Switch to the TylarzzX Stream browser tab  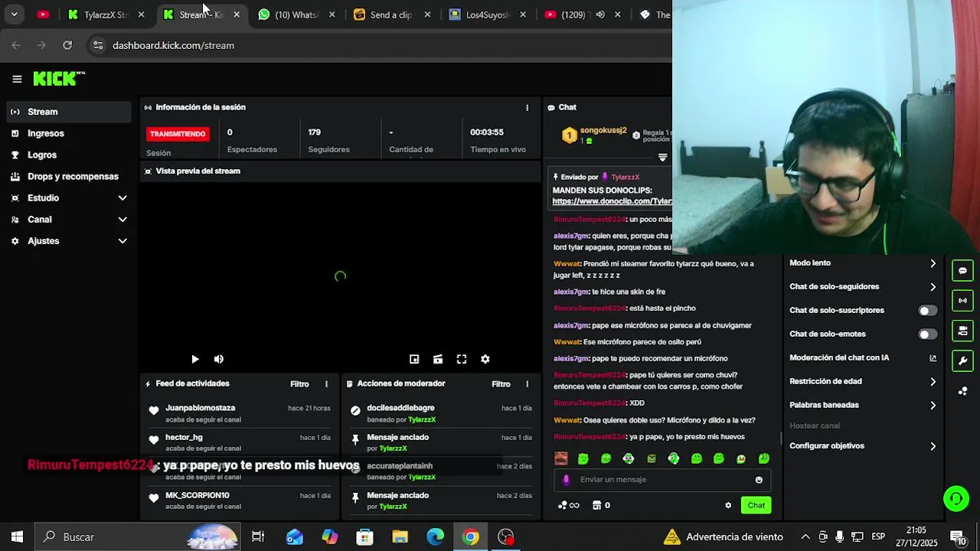[106, 15]
